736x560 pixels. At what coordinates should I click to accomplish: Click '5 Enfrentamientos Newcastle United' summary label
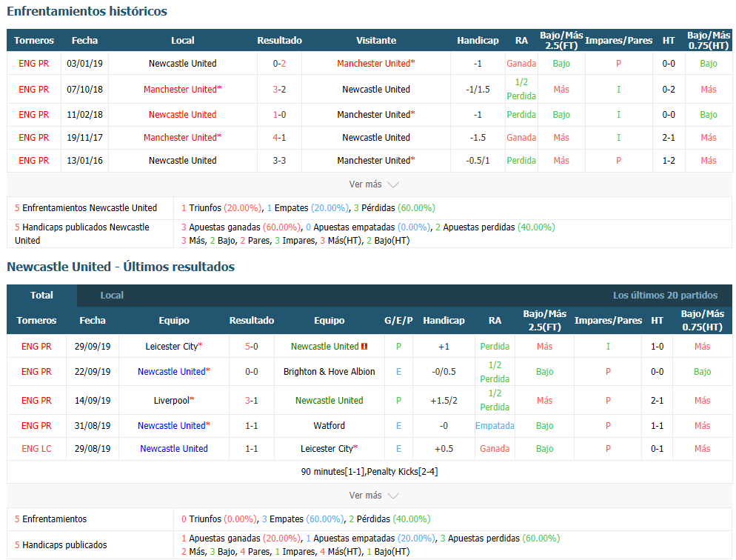86,208
